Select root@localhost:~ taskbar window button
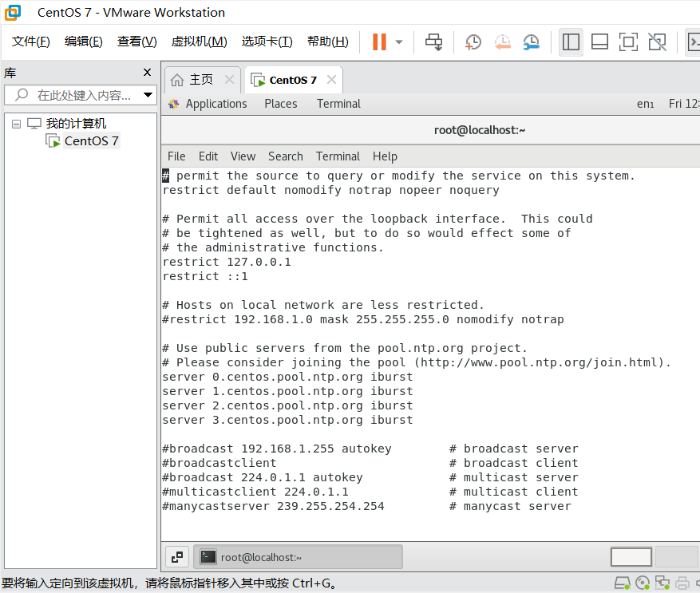Viewport: 700px width, 593px height. tap(300, 557)
